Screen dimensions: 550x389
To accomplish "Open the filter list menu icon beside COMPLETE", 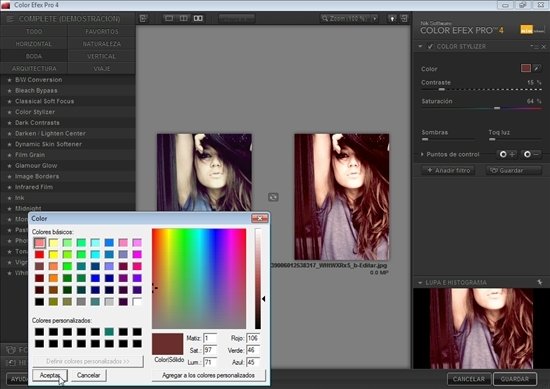I will [x=10, y=19].
